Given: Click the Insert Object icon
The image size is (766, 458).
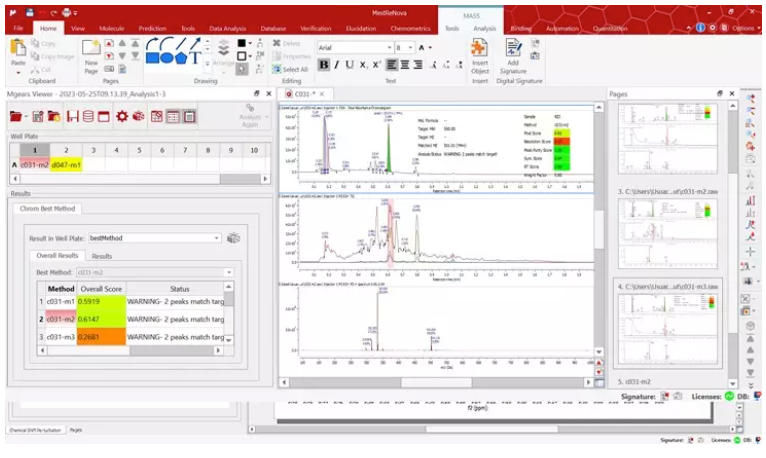Looking at the screenshot, I should tap(480, 56).
